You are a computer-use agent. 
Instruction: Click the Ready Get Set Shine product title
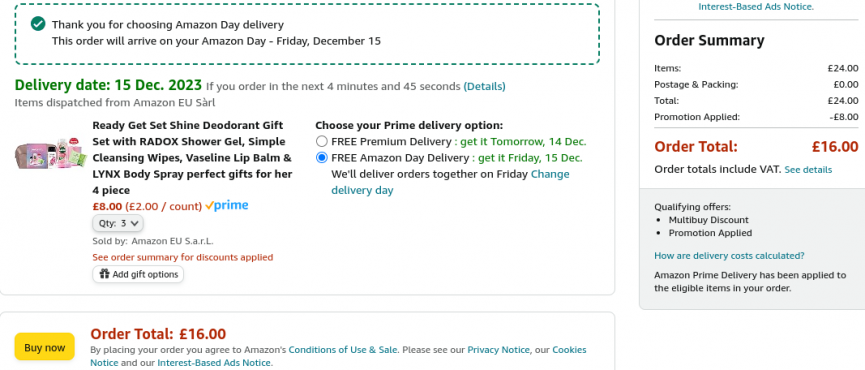pyautogui.click(x=193, y=158)
